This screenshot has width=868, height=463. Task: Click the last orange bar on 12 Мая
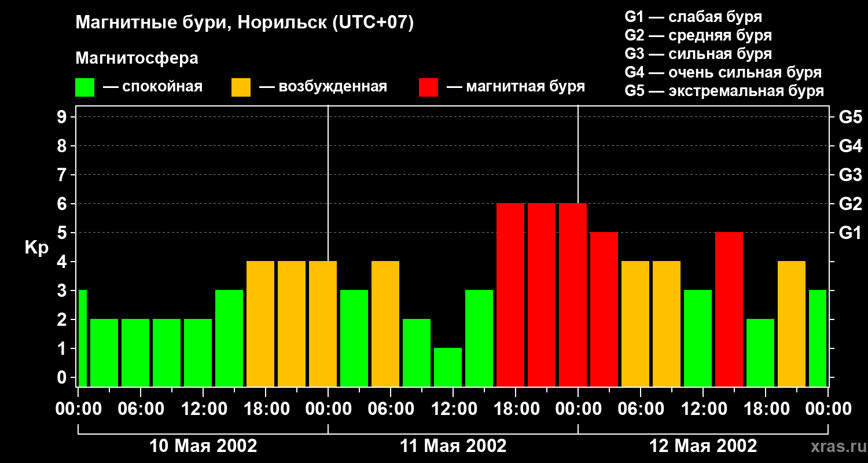[792, 324]
